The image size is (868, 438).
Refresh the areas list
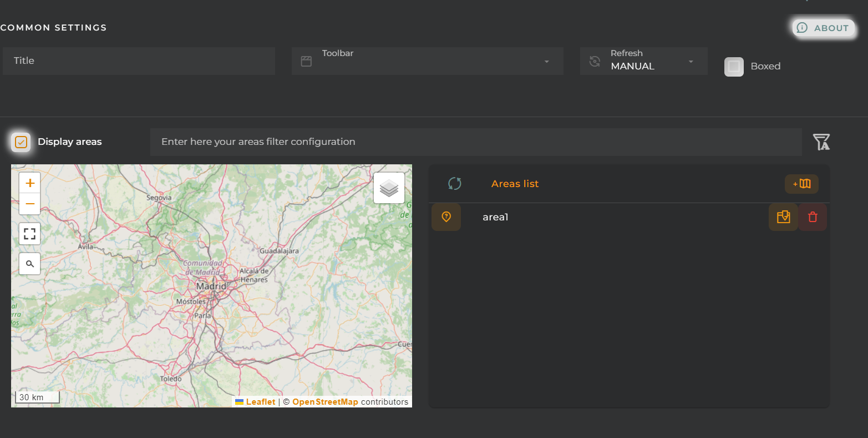coord(454,184)
